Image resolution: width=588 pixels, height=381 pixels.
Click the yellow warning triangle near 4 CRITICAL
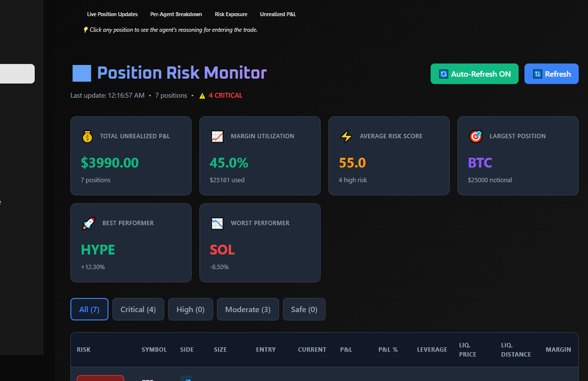(x=202, y=96)
